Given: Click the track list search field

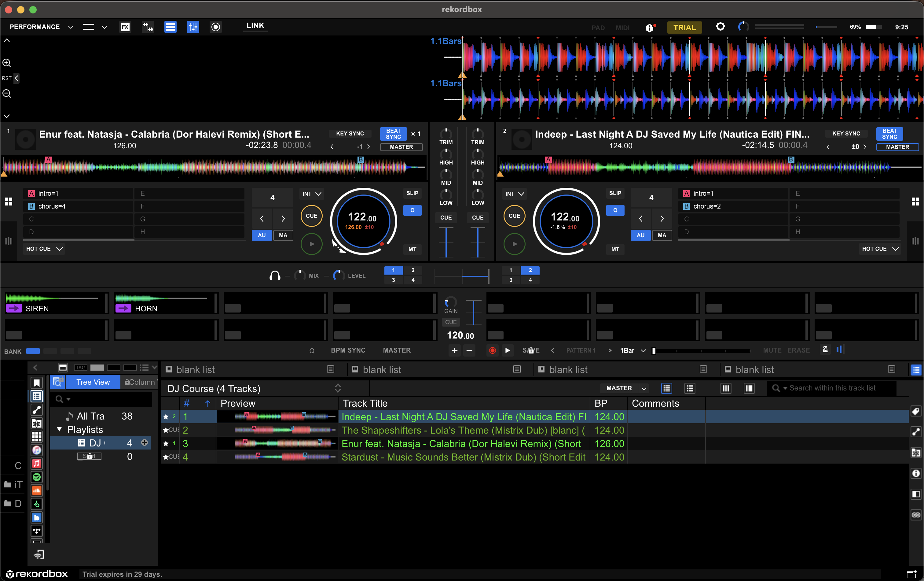Looking at the screenshot, I should [x=832, y=388].
